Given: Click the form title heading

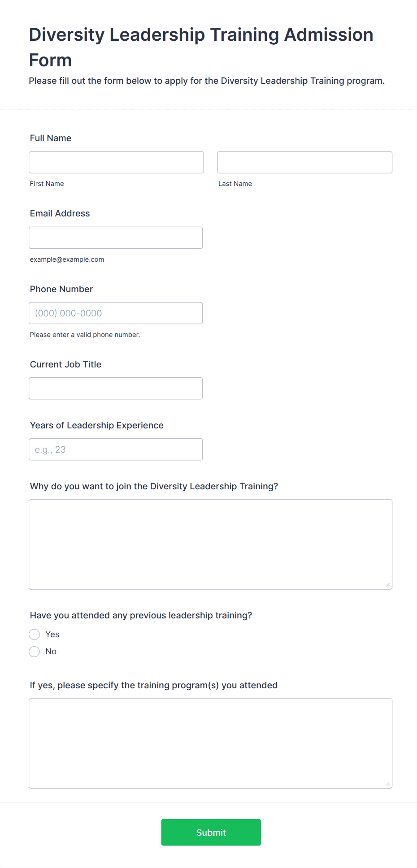Looking at the screenshot, I should click(201, 47).
